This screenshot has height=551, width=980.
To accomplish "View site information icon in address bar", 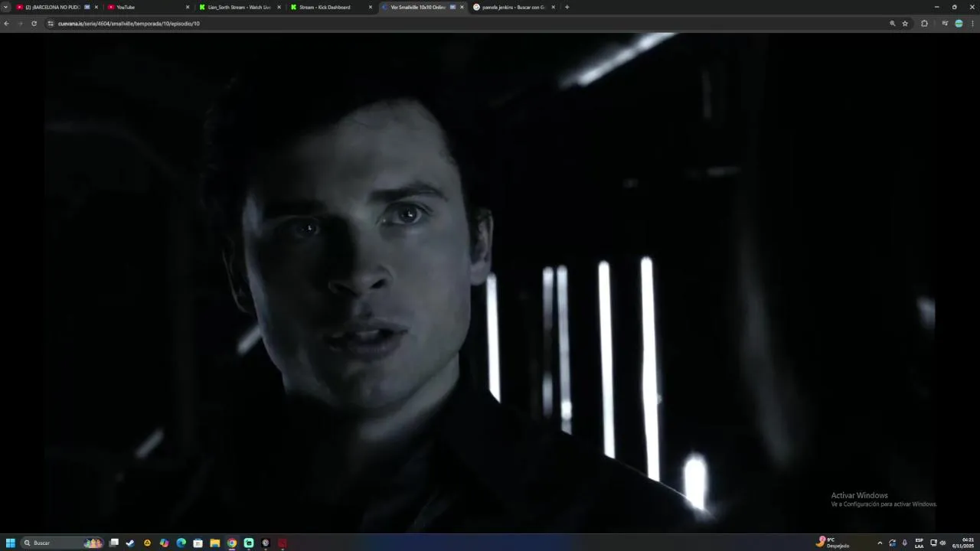I will click(51, 24).
